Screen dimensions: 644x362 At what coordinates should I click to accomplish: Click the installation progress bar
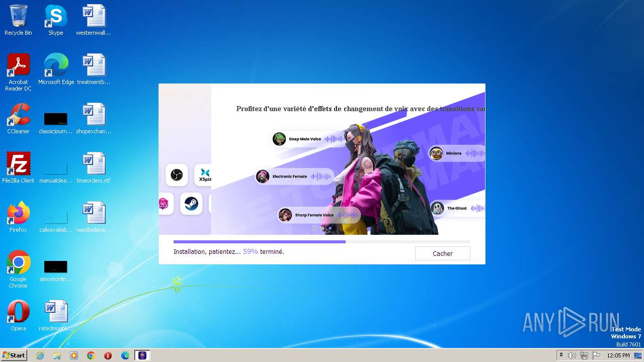click(322, 242)
